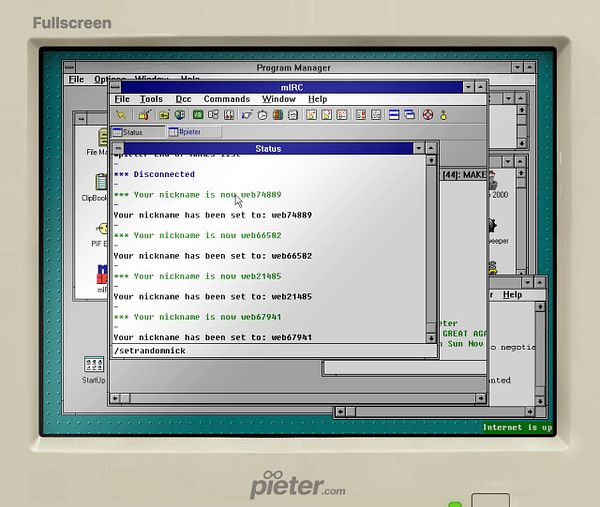The image size is (600, 507).
Task: Click the 'Internet is up' status text
Action: (x=517, y=427)
